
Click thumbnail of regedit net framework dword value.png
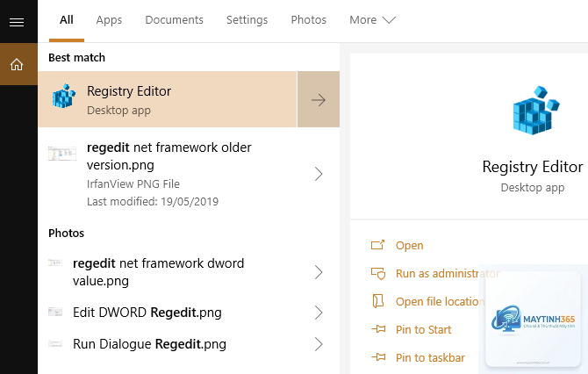tap(55, 263)
